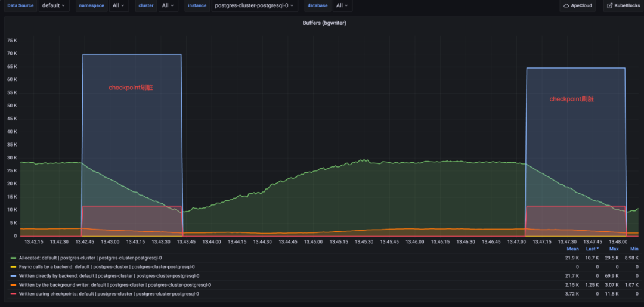Viewport: 644px width, 307px height.
Task: Open the Buffers (bgwriter) panel title menu
Action: point(324,23)
